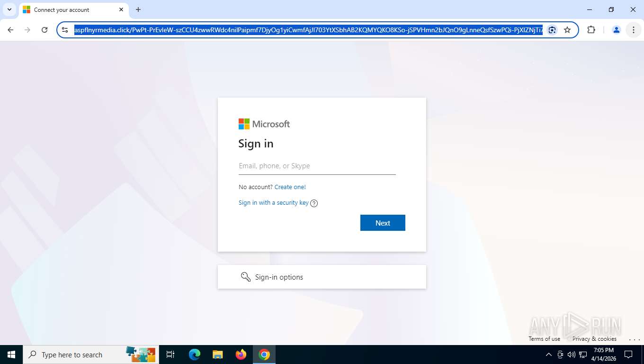Reload the current page
Screen dimensions: 644x364
pos(45,30)
